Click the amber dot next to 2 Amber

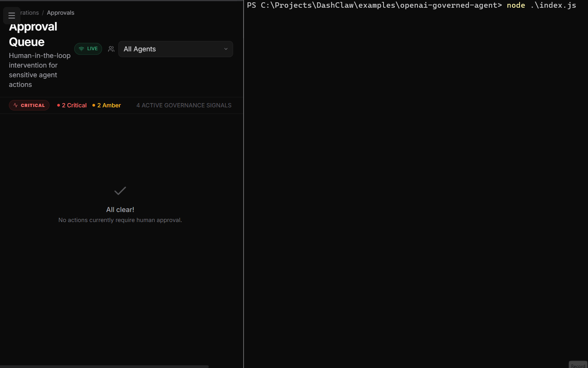(93, 105)
